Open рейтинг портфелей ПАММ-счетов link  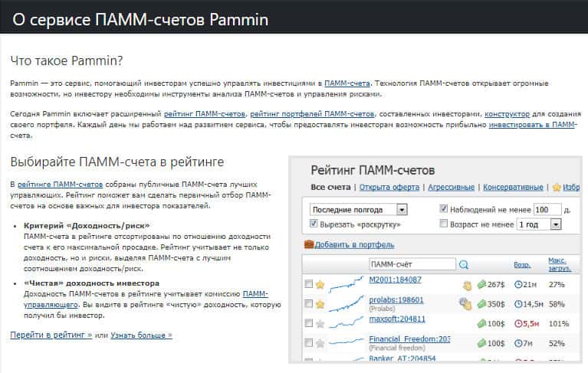(x=312, y=114)
